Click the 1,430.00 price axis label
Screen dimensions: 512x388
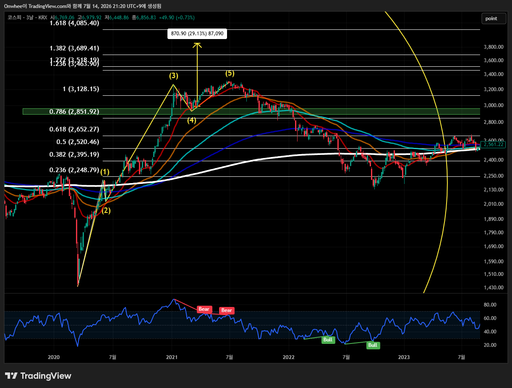click(494, 287)
